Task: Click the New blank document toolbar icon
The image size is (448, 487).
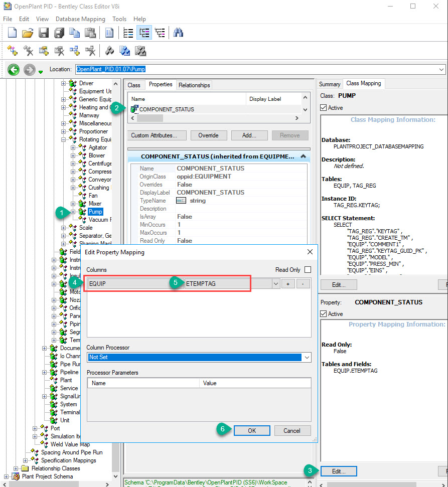Action: pos(12,33)
